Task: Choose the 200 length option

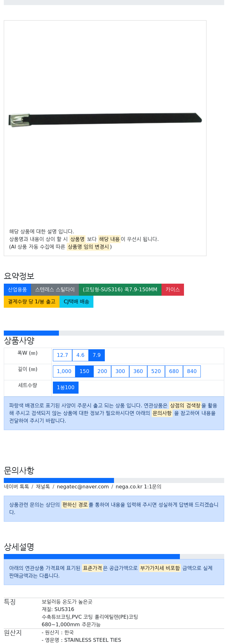Action: pyautogui.click(x=102, y=371)
